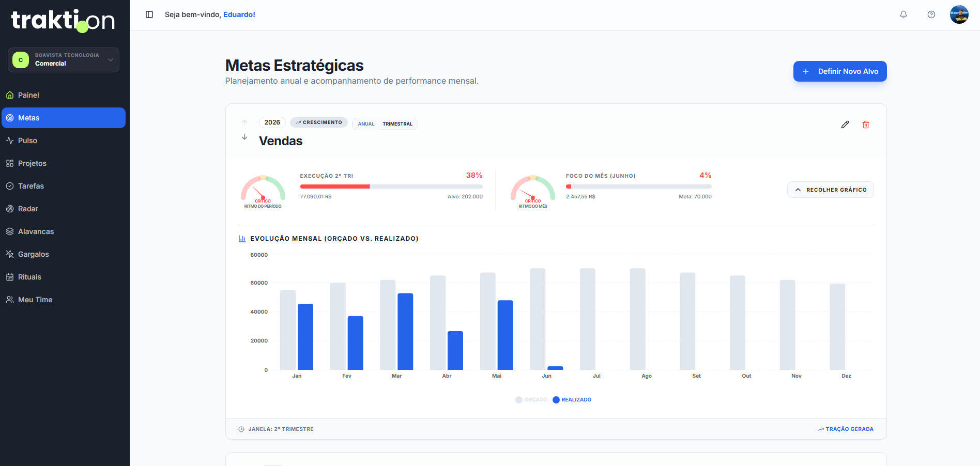980x466 pixels.
Task: Switch view to Trimestral
Action: click(x=397, y=124)
